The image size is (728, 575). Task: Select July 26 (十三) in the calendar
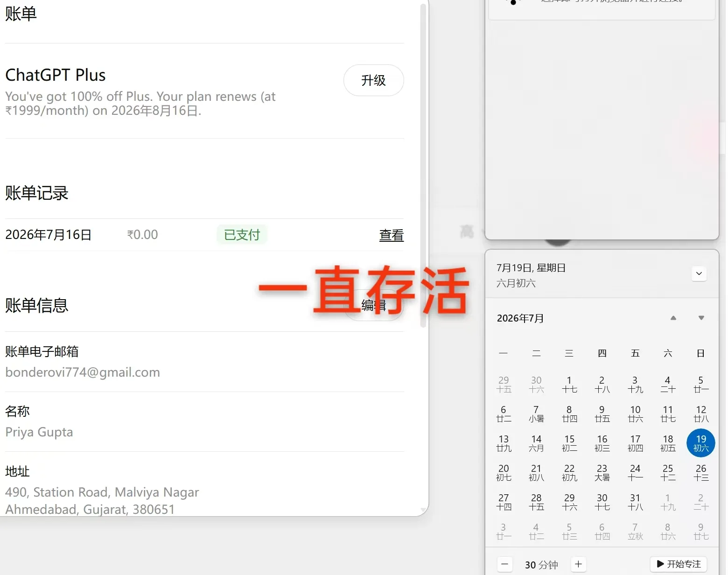coord(701,473)
